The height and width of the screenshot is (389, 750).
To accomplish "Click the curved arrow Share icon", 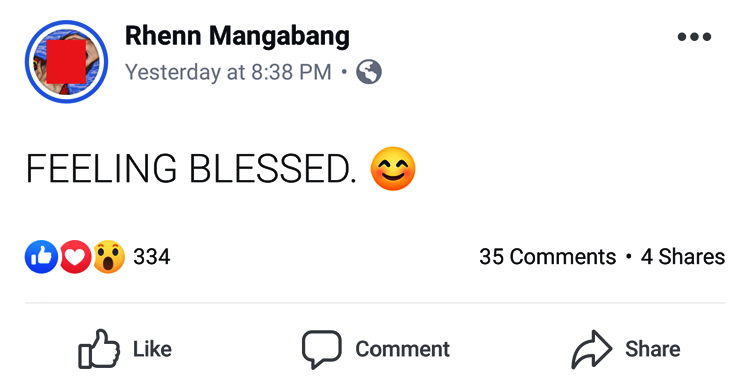I will [x=592, y=349].
